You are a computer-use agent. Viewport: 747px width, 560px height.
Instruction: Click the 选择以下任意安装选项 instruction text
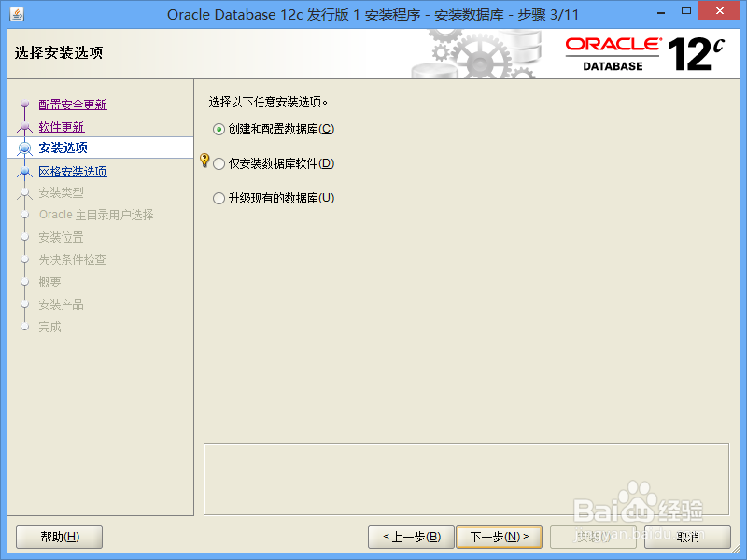pos(268,102)
